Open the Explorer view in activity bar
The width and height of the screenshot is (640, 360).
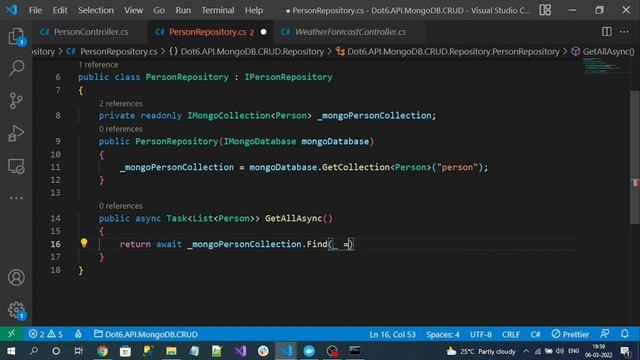16,37
